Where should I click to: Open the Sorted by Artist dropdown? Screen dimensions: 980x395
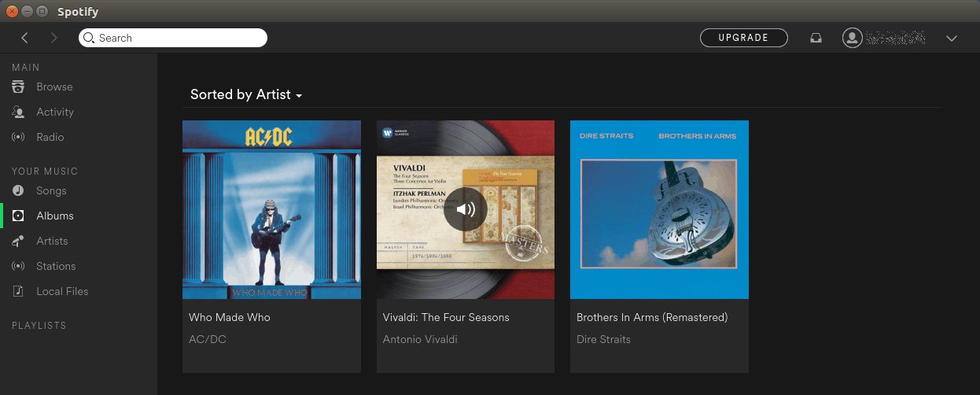point(246,94)
